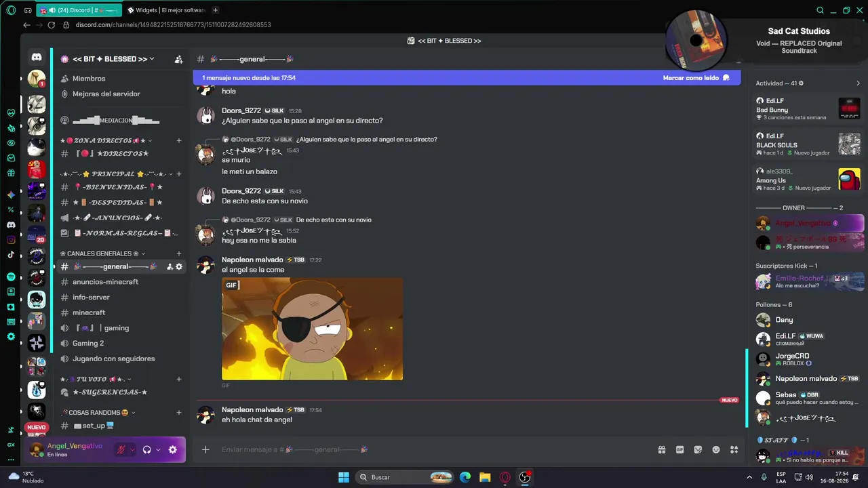Image resolution: width=868 pixels, height=488 pixels.
Task: Toggle the muted microphone in the user panel
Action: point(121,449)
